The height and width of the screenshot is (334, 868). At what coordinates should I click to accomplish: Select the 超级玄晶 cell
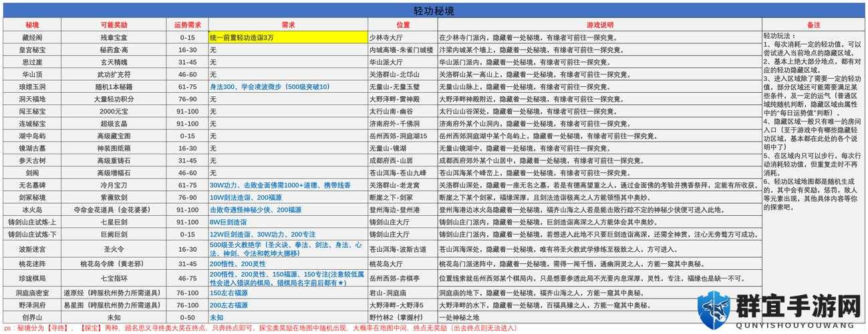[x=114, y=124]
